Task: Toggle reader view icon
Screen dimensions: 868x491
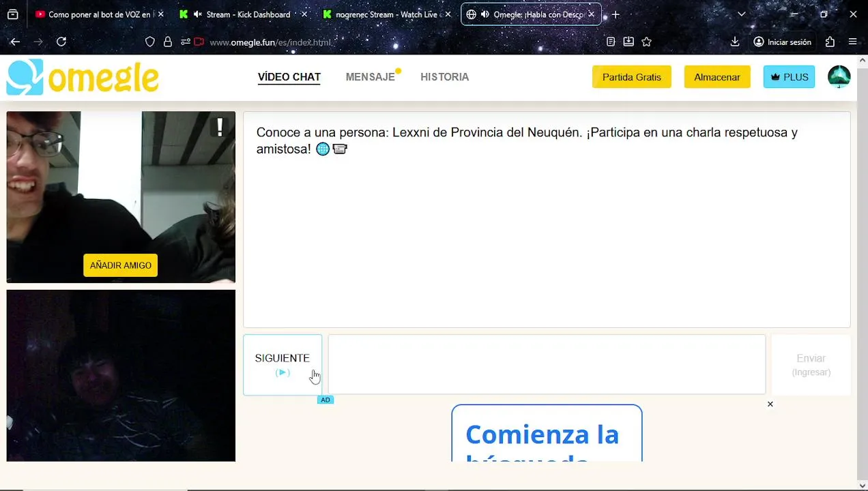Action: click(611, 42)
